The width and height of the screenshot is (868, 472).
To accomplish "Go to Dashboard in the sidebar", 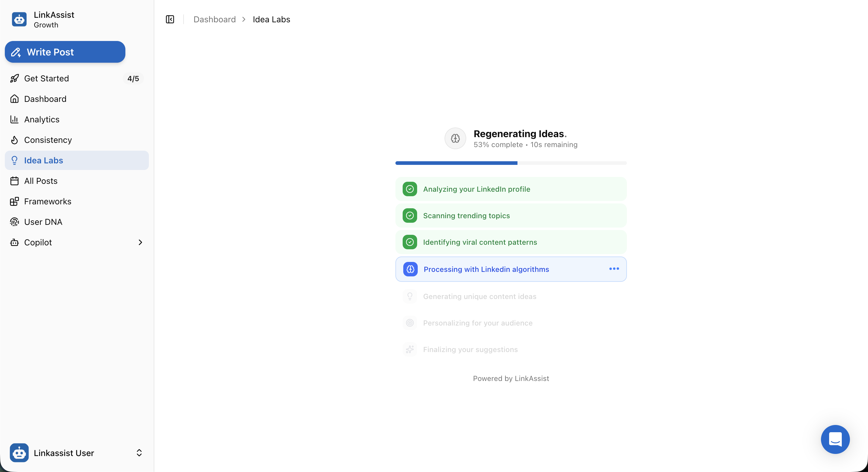I will 77,99.
